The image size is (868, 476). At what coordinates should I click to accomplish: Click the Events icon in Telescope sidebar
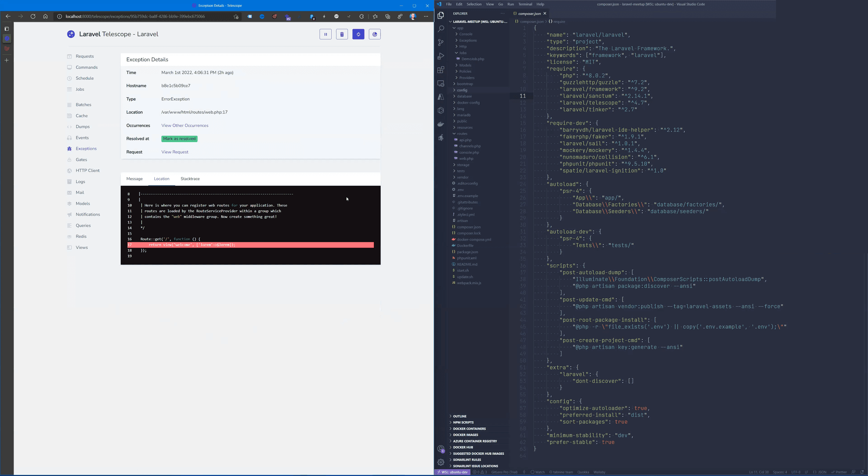point(70,138)
